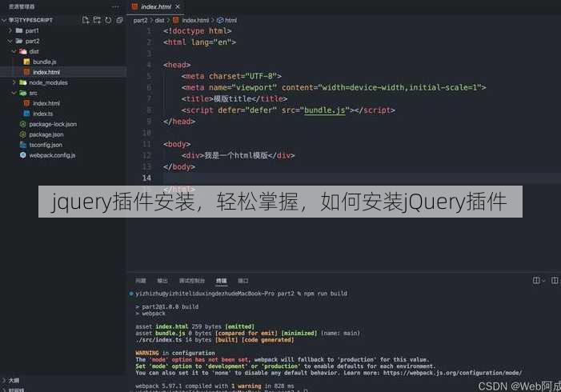Viewport: 561px width, 392px height.
Task: Click the div 我是一个html模版 code line
Action: 238,155
